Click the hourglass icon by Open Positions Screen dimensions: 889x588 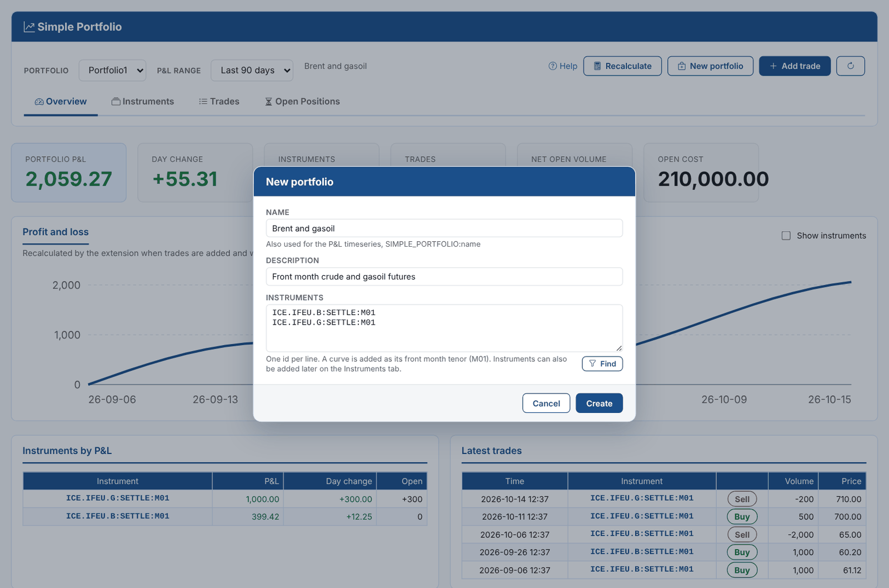coord(268,102)
